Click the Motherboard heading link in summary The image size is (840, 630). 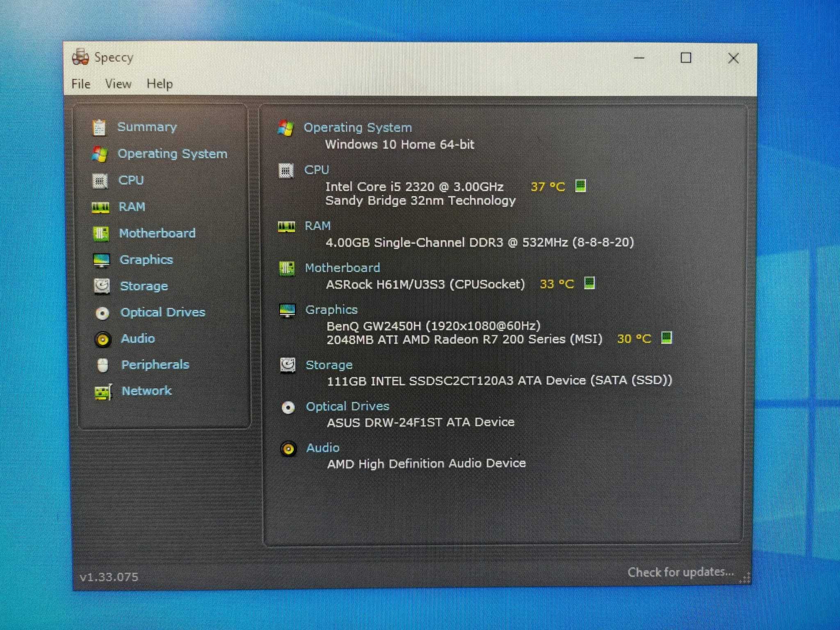point(342,268)
